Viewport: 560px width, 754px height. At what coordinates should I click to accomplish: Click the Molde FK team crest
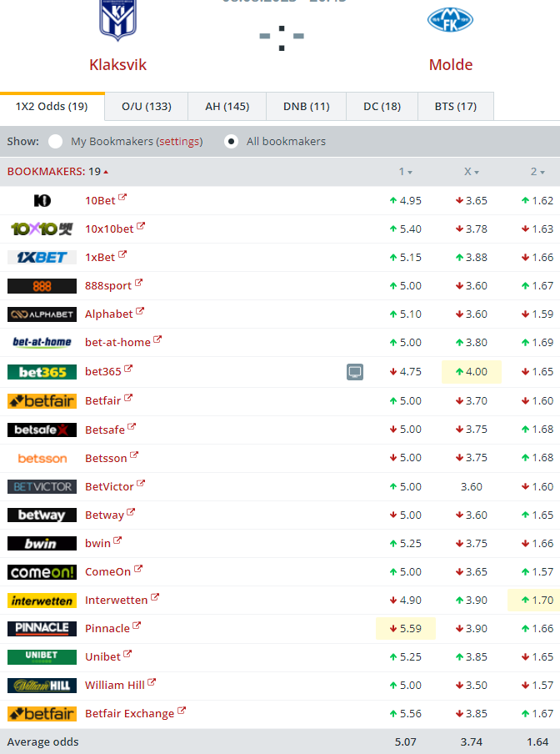coord(451,20)
